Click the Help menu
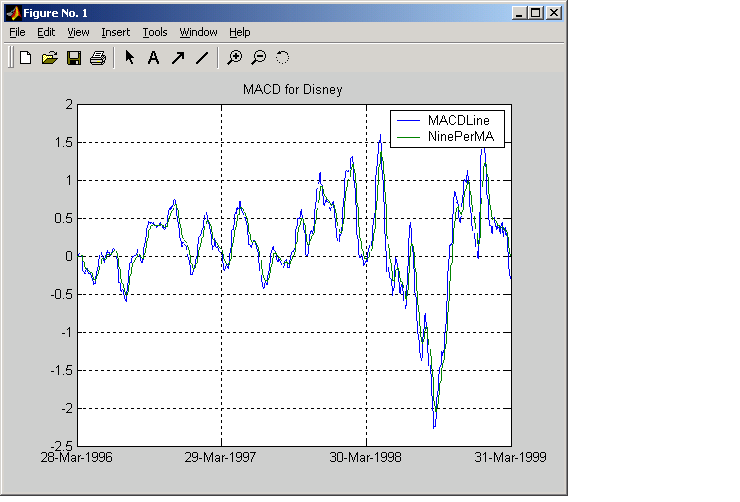Image resolution: width=740 pixels, height=502 pixels. click(240, 32)
